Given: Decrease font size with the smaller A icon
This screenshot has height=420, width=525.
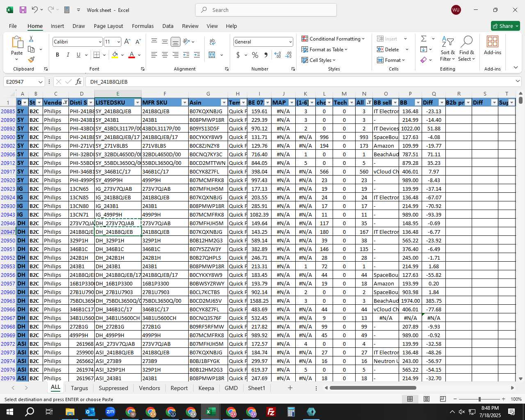Looking at the screenshot, I should pyautogui.click(x=138, y=42).
